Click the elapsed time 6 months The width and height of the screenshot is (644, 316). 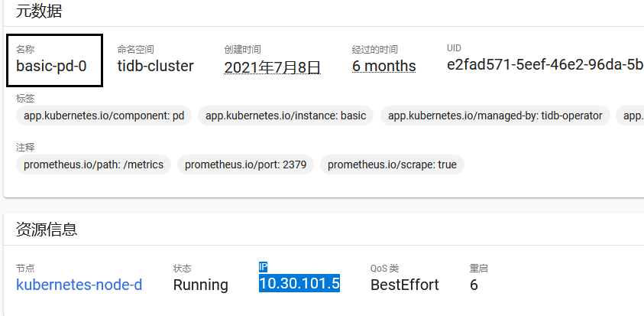(384, 66)
